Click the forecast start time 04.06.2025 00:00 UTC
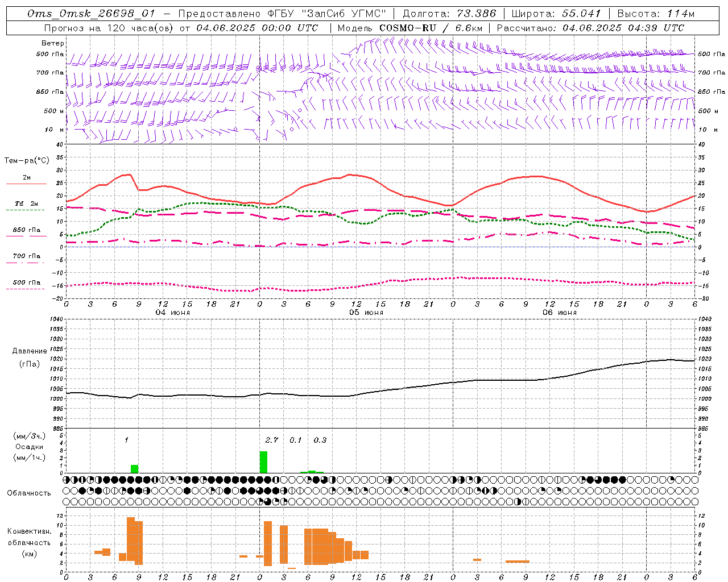The image size is (728, 582). pos(258,28)
